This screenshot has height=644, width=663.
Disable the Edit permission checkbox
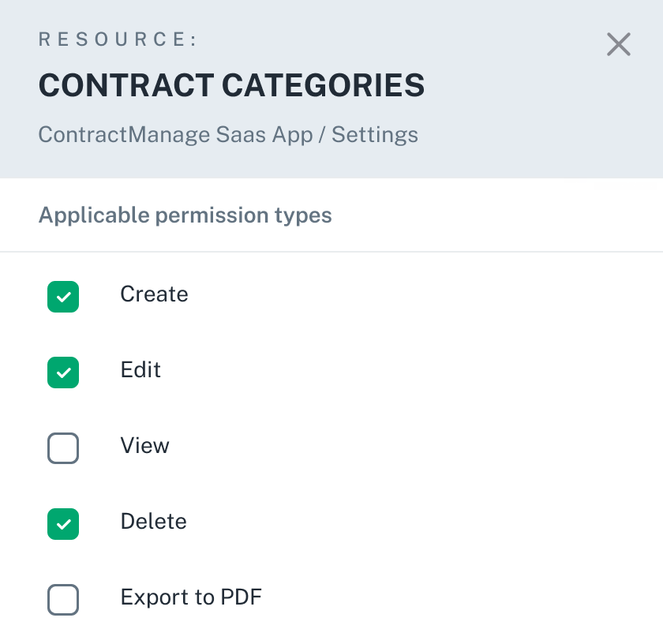(63, 373)
